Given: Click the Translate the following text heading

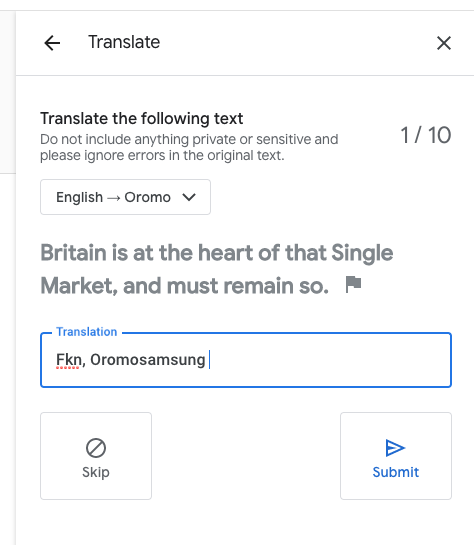Looking at the screenshot, I should coord(142,119).
